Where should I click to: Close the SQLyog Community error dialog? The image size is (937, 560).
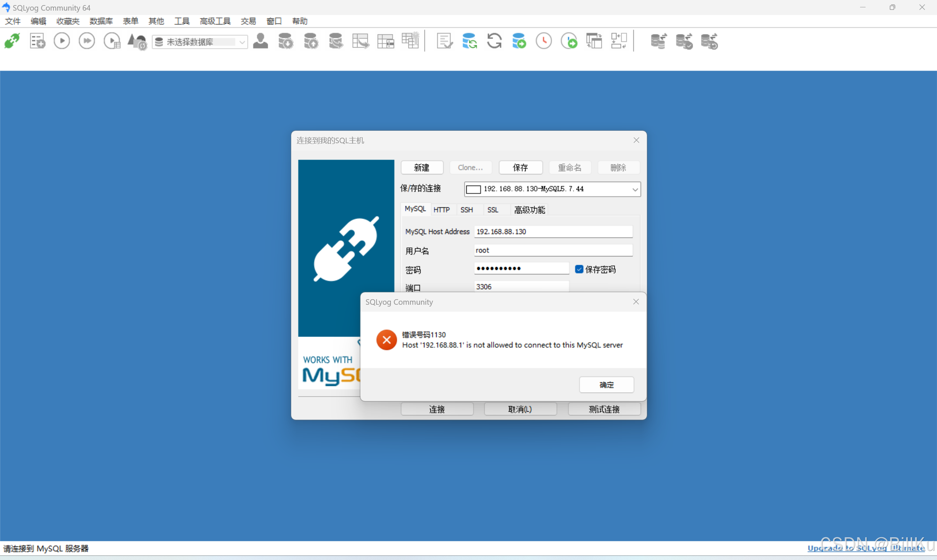pos(636,301)
